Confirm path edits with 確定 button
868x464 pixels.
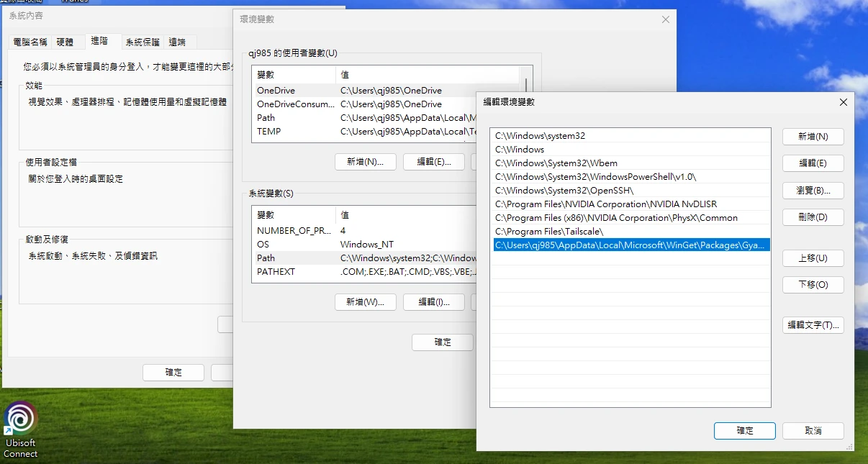coord(744,430)
